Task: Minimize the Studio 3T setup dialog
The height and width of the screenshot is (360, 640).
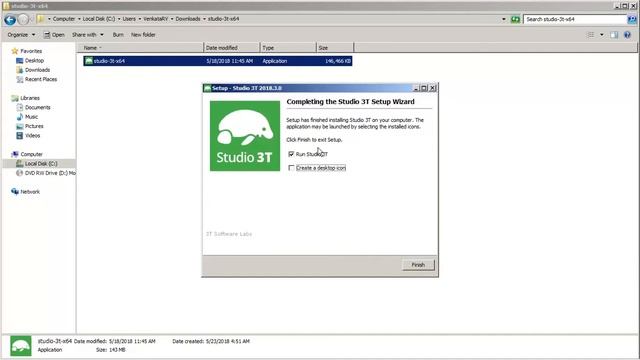Action: [416, 88]
